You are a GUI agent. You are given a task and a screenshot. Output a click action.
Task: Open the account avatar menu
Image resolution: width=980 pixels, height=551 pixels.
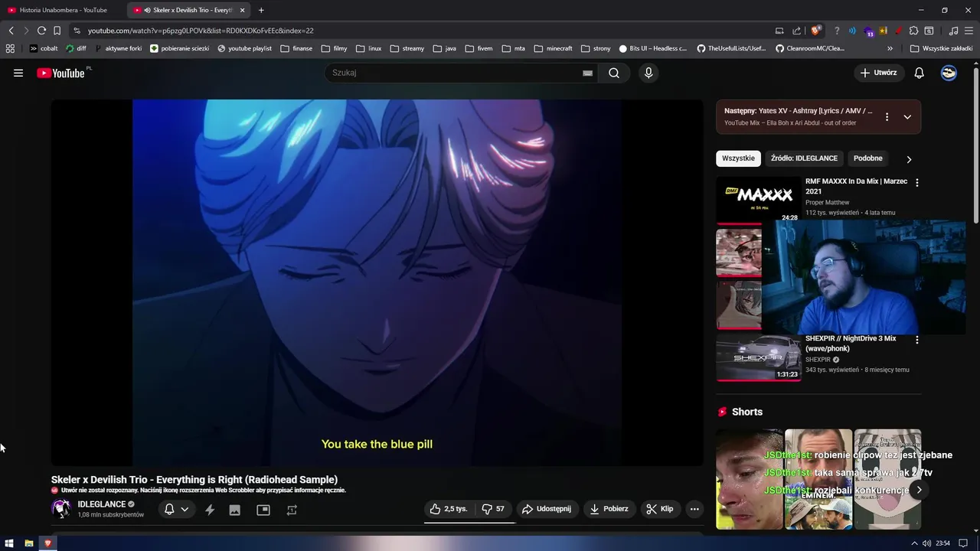coord(949,73)
